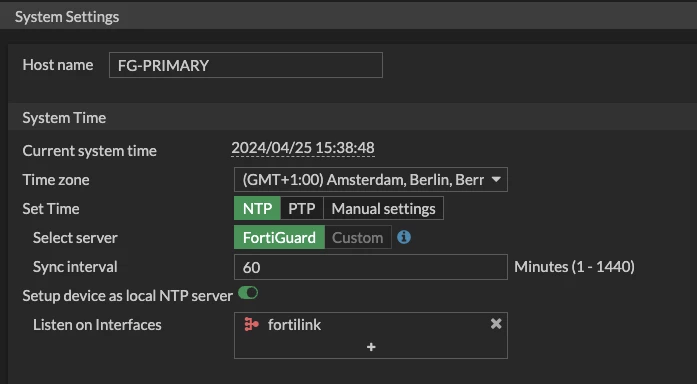The image size is (697, 384).
Task: Select Custom NTP server option
Action: [x=358, y=237]
